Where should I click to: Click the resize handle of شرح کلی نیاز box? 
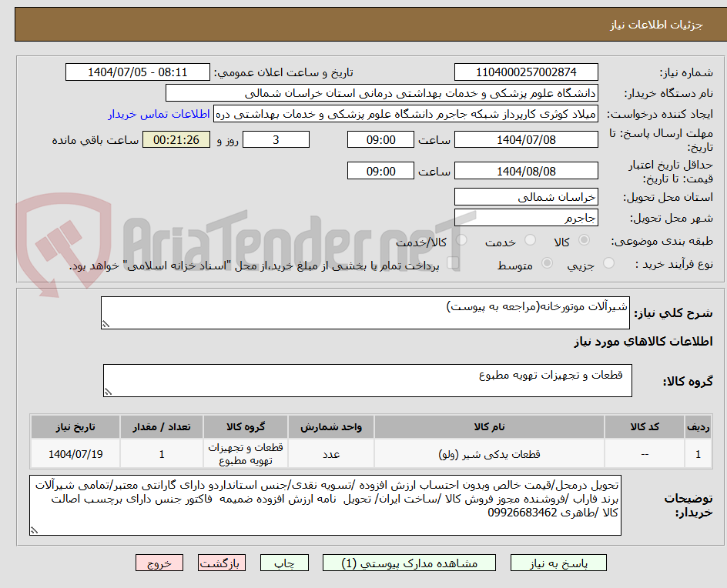[106, 324]
